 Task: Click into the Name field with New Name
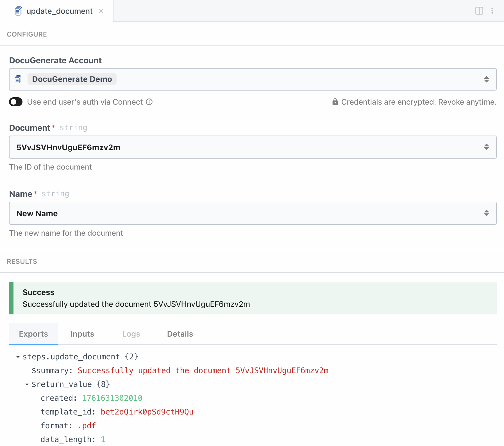[x=253, y=213]
